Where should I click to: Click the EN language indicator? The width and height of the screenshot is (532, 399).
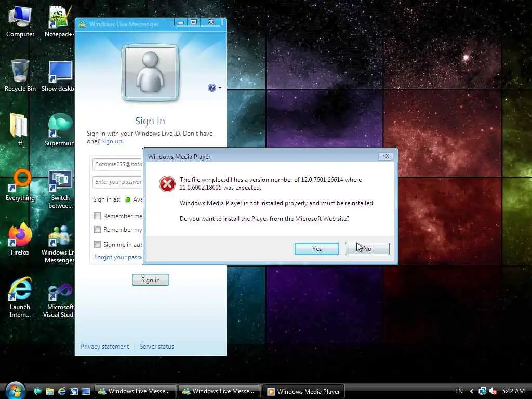[x=459, y=391]
